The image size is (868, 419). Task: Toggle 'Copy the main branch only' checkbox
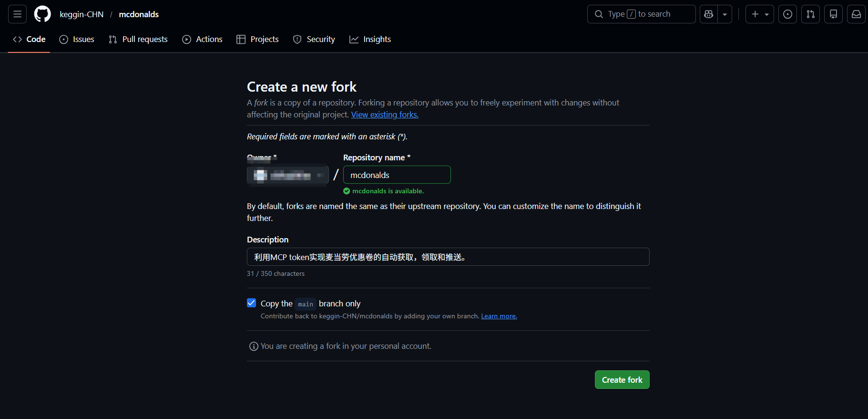point(252,303)
